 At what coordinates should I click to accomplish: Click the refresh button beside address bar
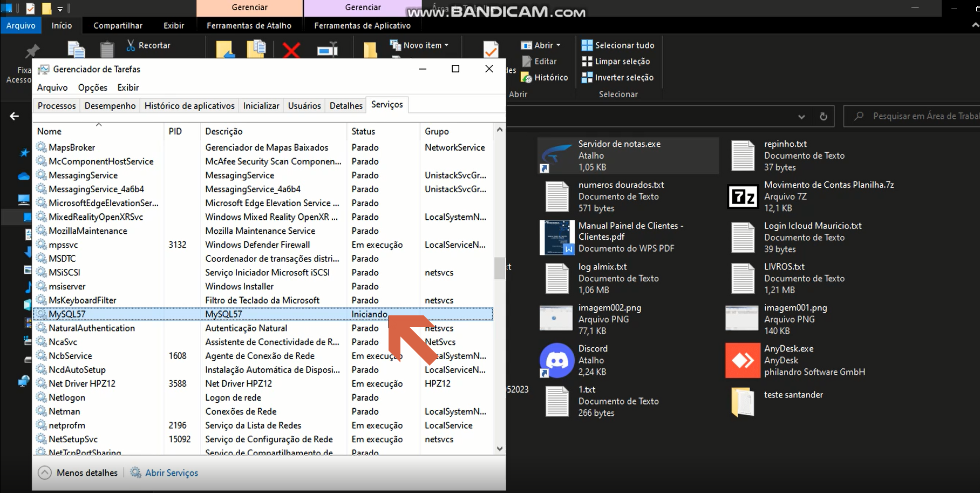pyautogui.click(x=823, y=116)
